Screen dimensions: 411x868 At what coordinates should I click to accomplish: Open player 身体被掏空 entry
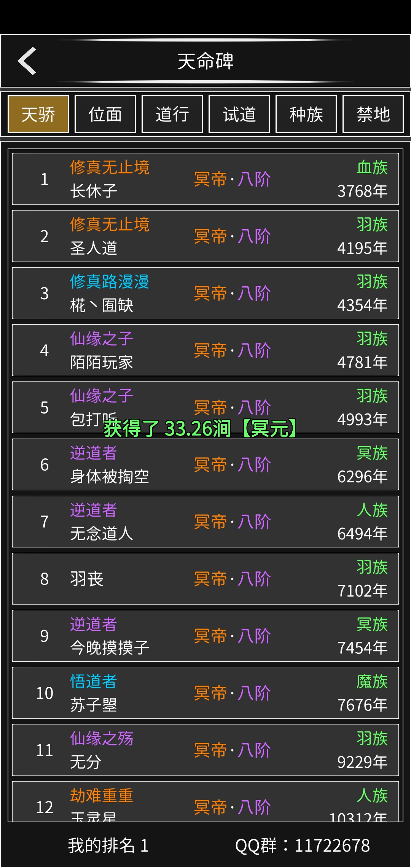coord(205,464)
